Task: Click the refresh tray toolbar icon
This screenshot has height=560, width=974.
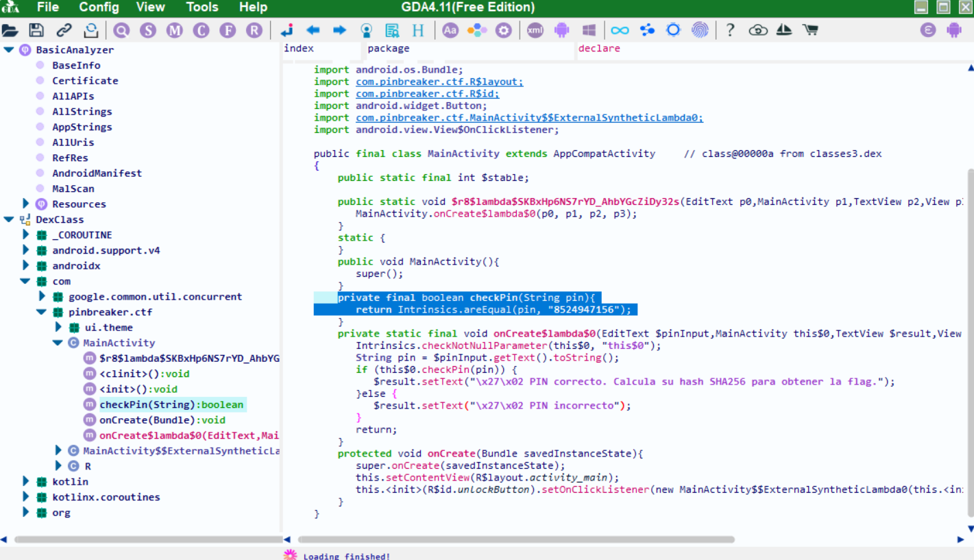Action: tap(90, 30)
